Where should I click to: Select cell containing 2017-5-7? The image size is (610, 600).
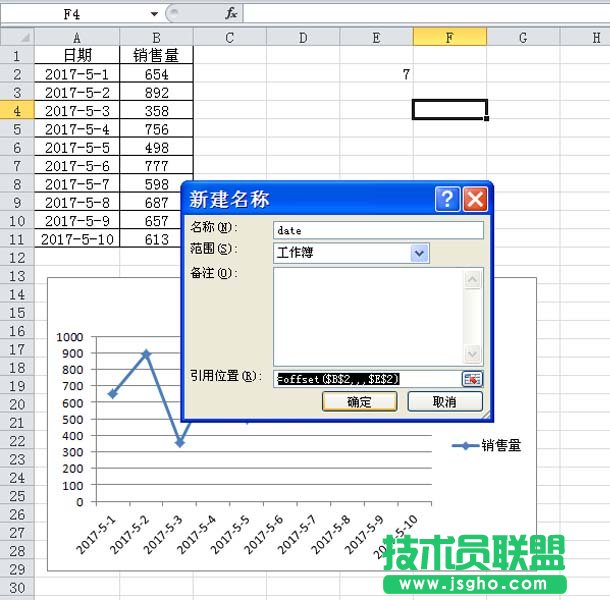[x=77, y=184]
